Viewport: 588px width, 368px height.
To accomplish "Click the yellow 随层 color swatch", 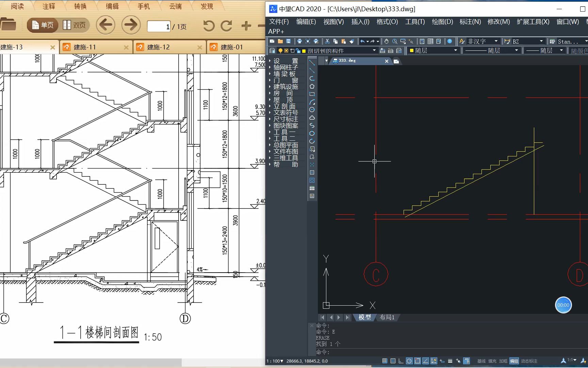I will [x=411, y=50].
